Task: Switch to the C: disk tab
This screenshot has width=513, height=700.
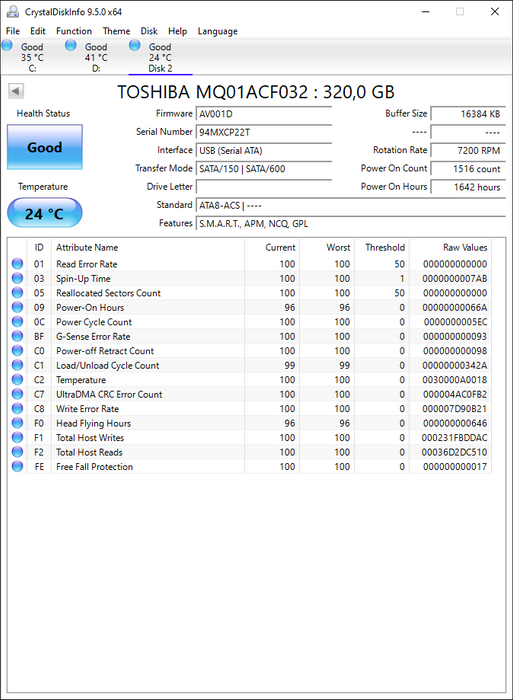Action: [32, 57]
